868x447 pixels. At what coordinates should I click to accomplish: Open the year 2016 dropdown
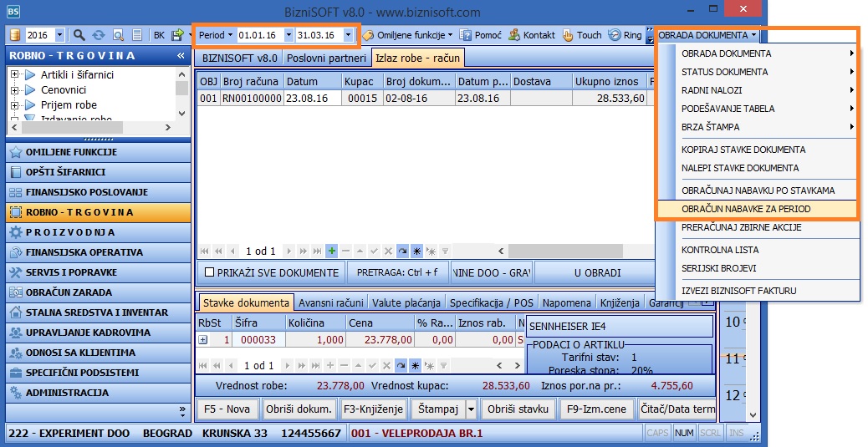59,35
